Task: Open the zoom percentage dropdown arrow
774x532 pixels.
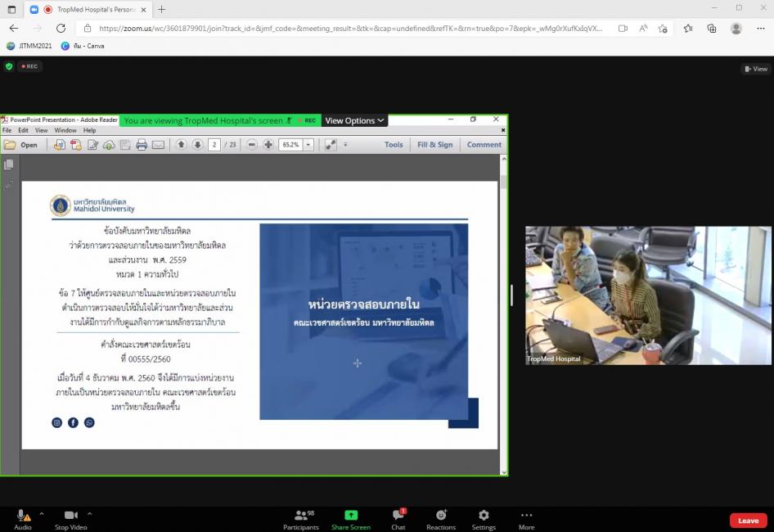Action: (308, 145)
